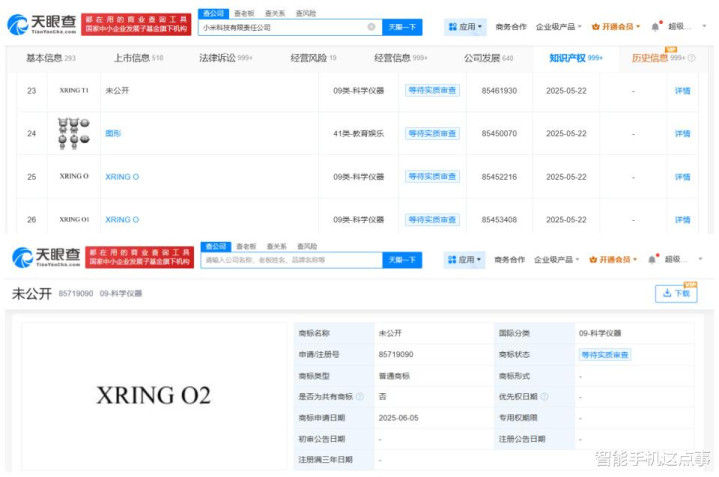This screenshot has height=477, width=719.
Task: Open 详情 link for trademark 85453408
Action: click(682, 220)
